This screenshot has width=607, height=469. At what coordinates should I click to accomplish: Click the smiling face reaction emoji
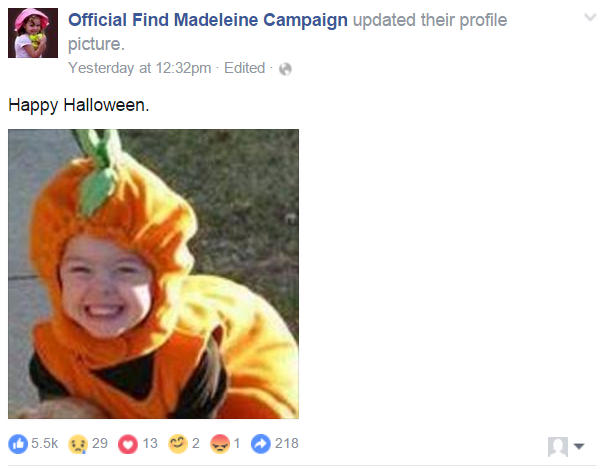click(178, 443)
